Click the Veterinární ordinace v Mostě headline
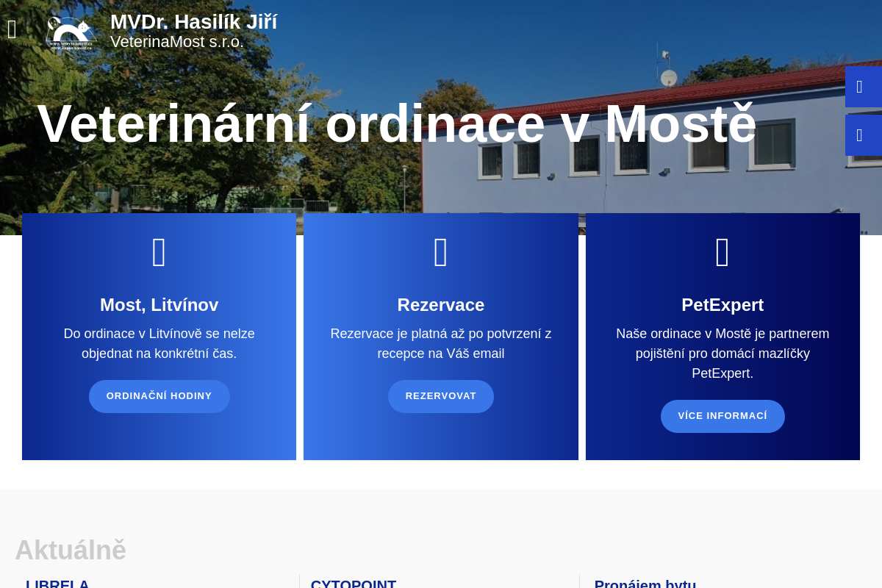This screenshot has height=588, width=882. point(397,123)
